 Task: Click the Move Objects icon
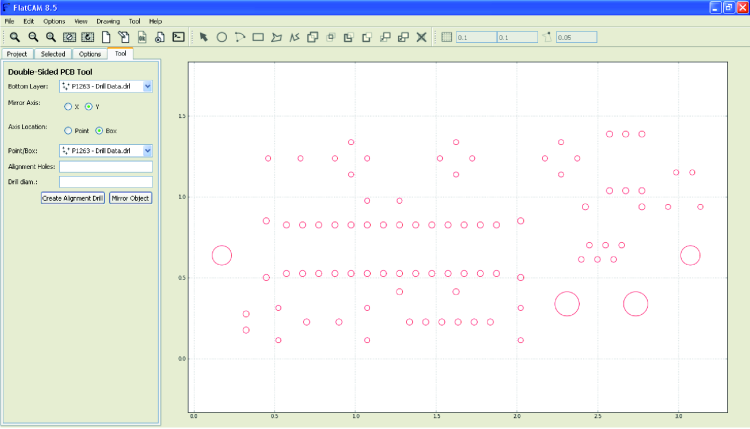point(385,37)
